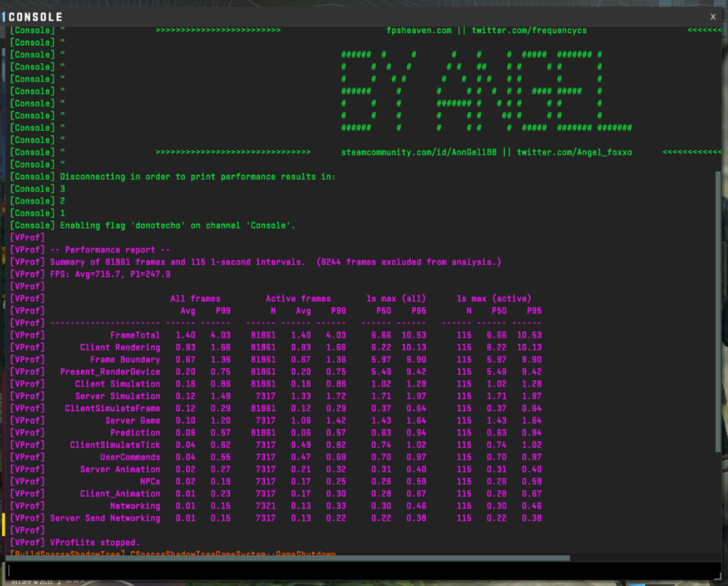The height and width of the screenshot is (586, 728).
Task: Click the '1s max (all)' column header
Action: point(395,299)
